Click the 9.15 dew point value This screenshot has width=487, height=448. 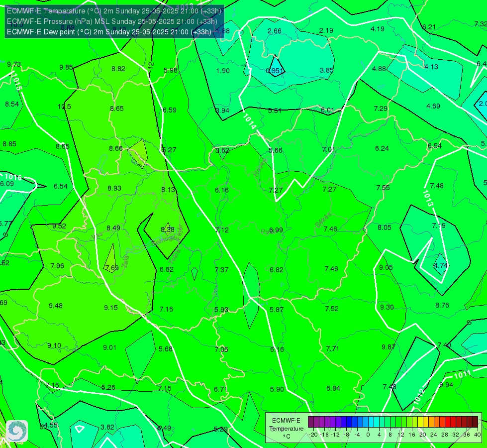[x=111, y=308]
